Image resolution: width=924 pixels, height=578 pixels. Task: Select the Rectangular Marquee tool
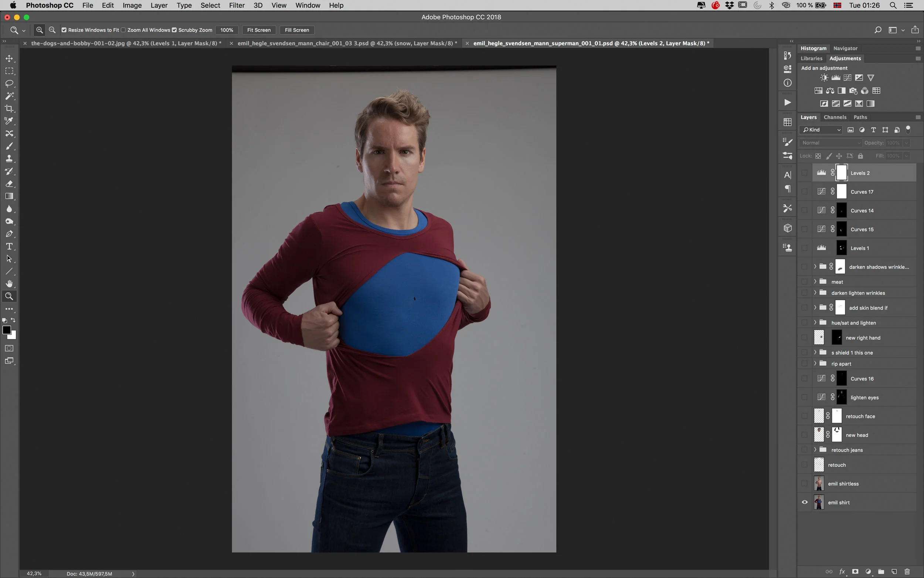(9, 71)
